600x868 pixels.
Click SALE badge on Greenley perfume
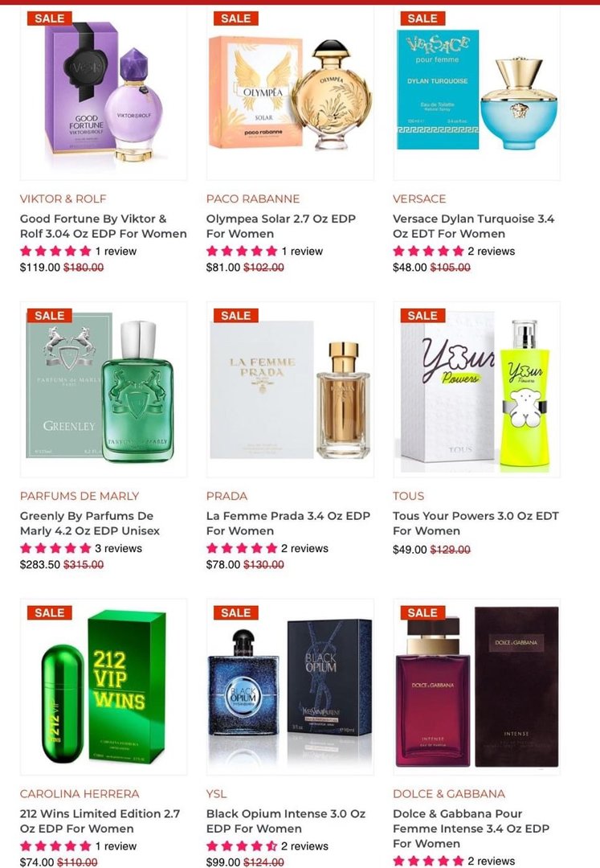point(49,316)
